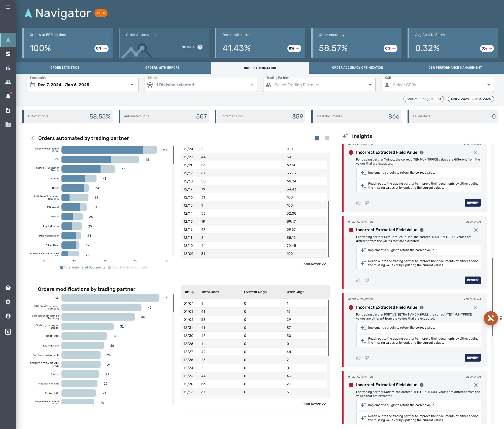504x429 pixels.
Task: Click the bar chart sidebar icon
Action: [8, 68]
